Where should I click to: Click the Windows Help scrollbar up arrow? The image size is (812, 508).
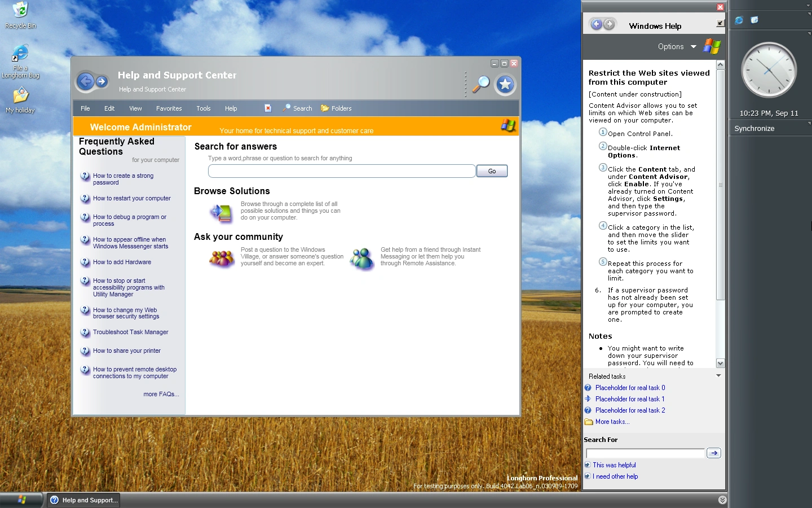[x=720, y=65]
